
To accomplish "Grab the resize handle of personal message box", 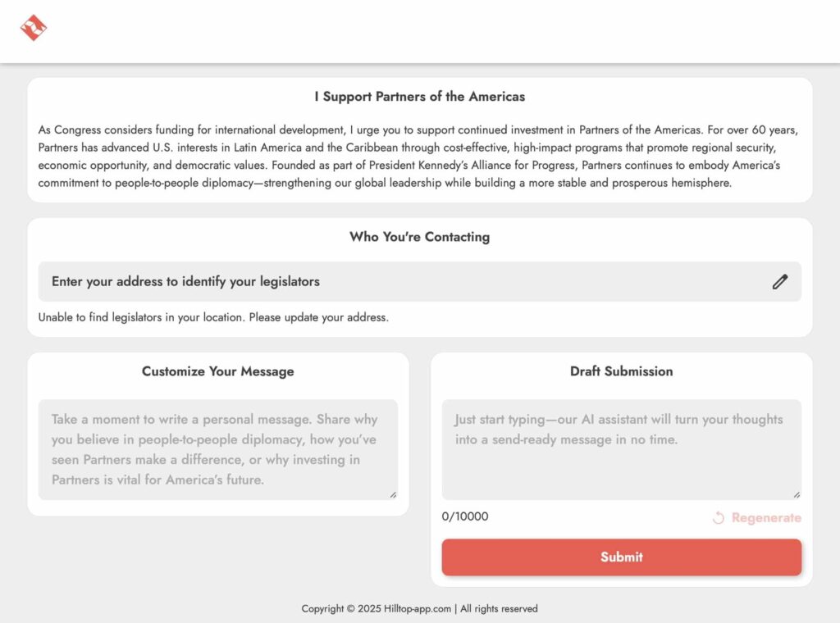I will tap(393, 495).
